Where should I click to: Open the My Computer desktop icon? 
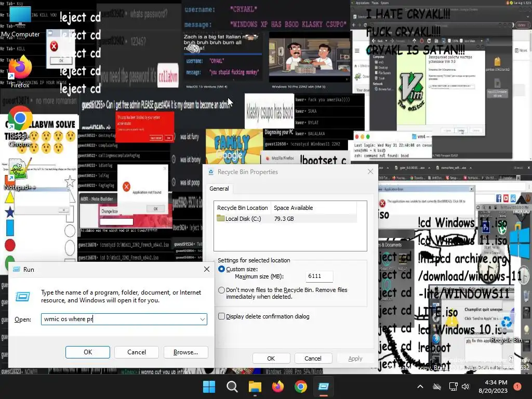(x=20, y=22)
